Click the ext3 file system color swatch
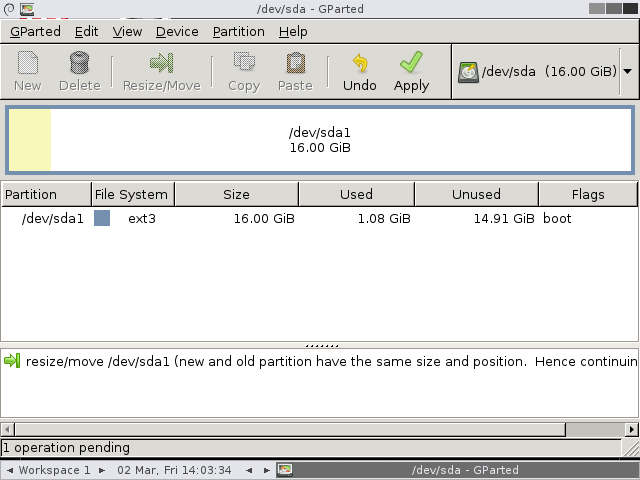The height and width of the screenshot is (480, 640). pos(102,218)
